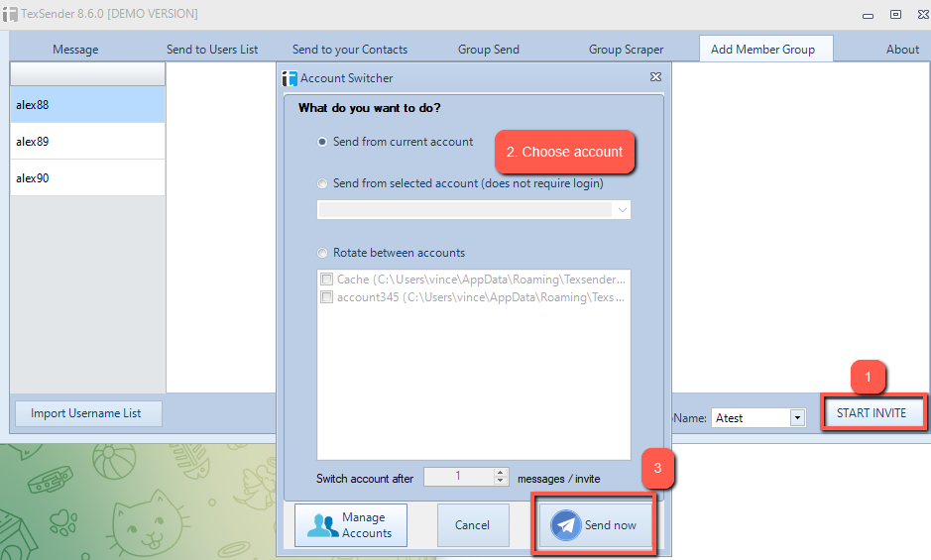Select Rotate between accounts option

click(x=322, y=253)
